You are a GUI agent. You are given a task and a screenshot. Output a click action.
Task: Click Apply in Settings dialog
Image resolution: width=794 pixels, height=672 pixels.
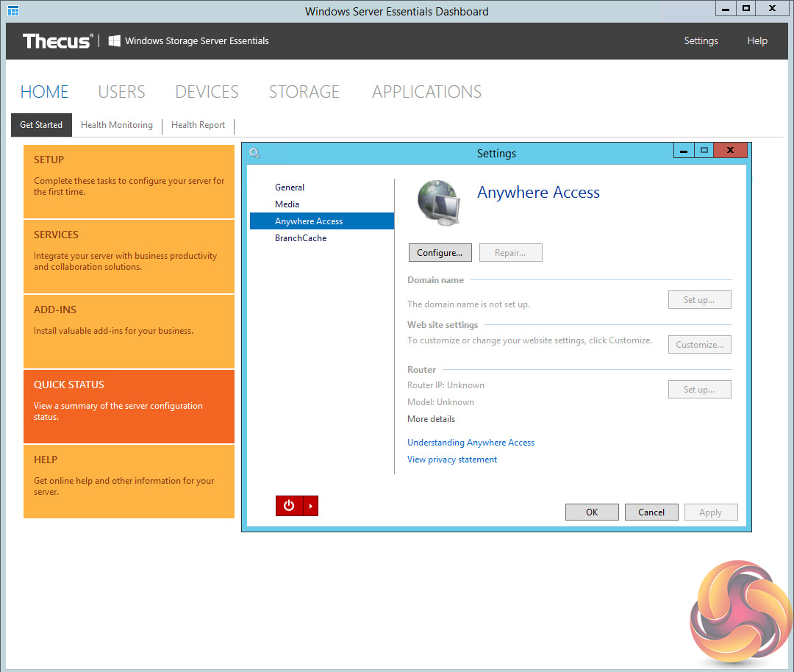click(710, 512)
